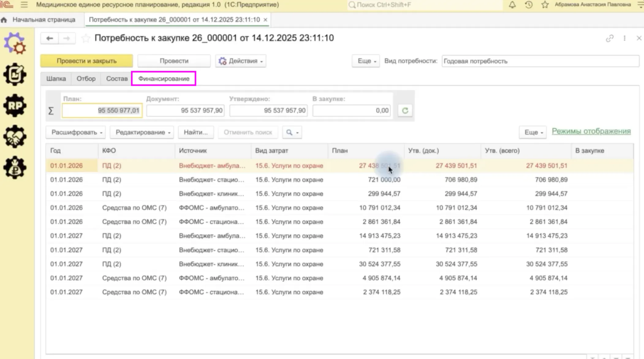Click the home icon of Начальная страница

coord(4,20)
